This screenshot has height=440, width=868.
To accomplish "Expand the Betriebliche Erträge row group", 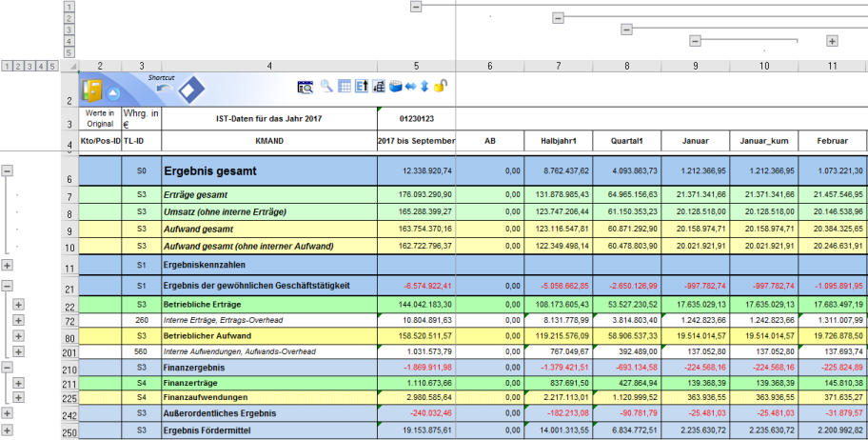I will pos(18,305).
